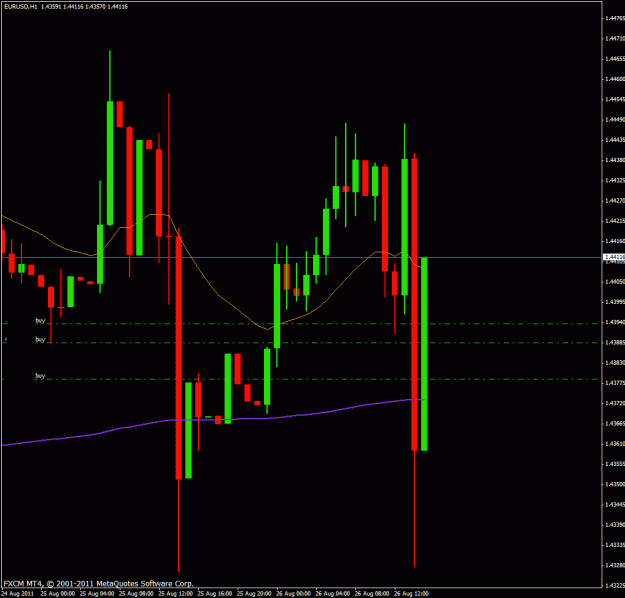
Task: Click the 1.43940 price scale label
Action: click(x=615, y=322)
